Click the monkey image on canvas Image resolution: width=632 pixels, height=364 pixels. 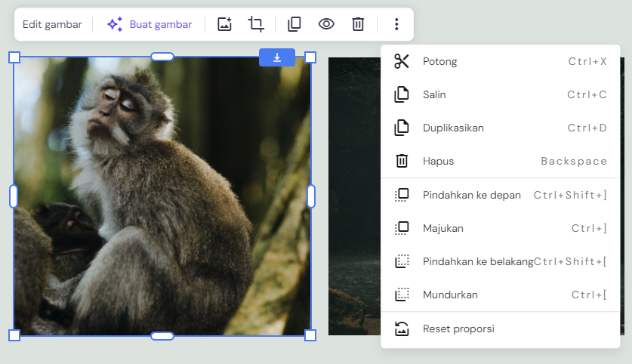tap(162, 196)
